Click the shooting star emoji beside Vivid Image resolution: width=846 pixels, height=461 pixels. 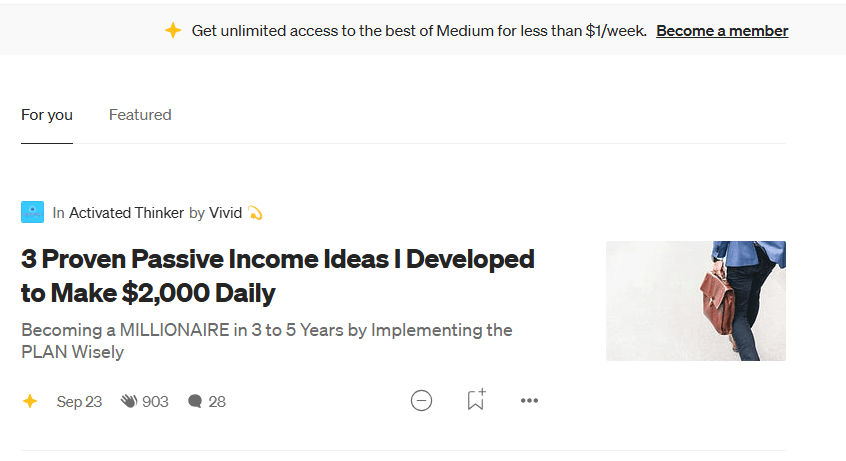pos(255,213)
